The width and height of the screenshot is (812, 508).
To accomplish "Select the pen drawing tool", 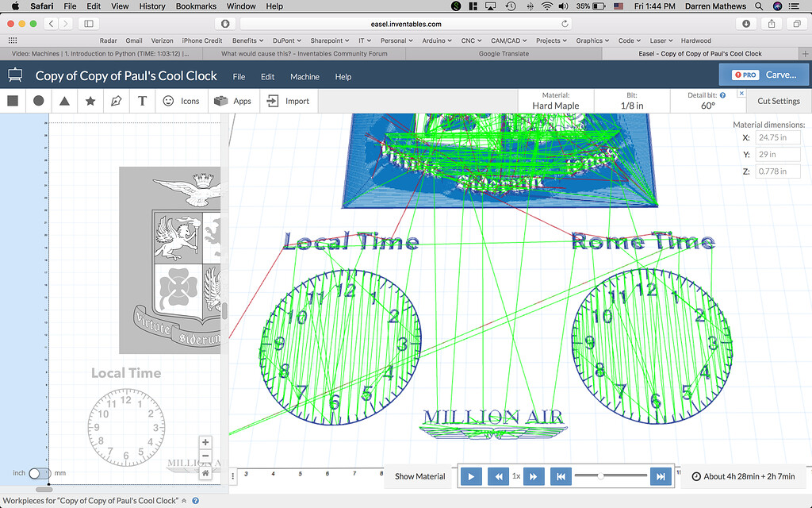I will click(x=116, y=101).
